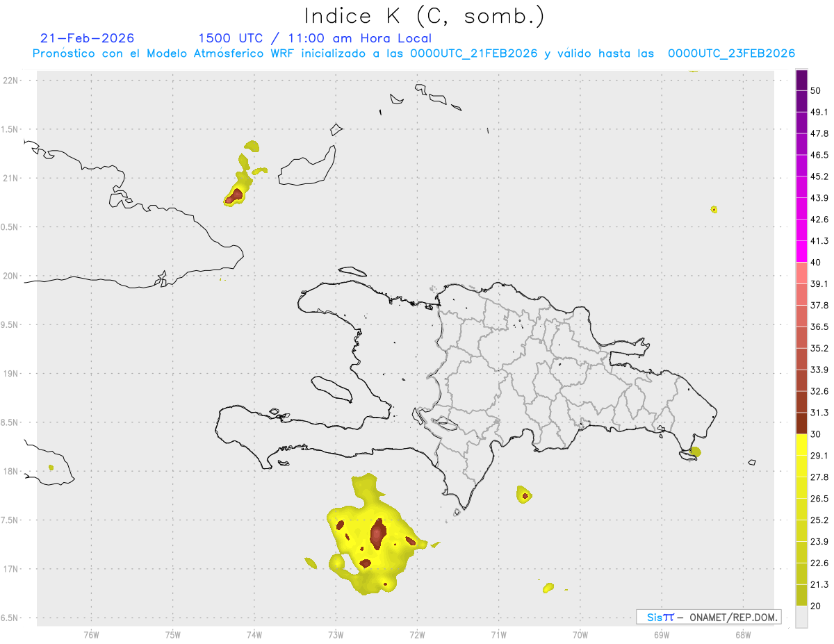The height and width of the screenshot is (644, 834).
Task: Click the colorbar label "49.1"
Action: 819,113
